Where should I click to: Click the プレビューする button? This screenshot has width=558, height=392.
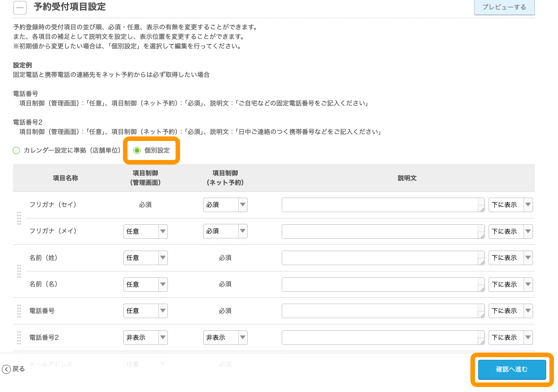[504, 8]
